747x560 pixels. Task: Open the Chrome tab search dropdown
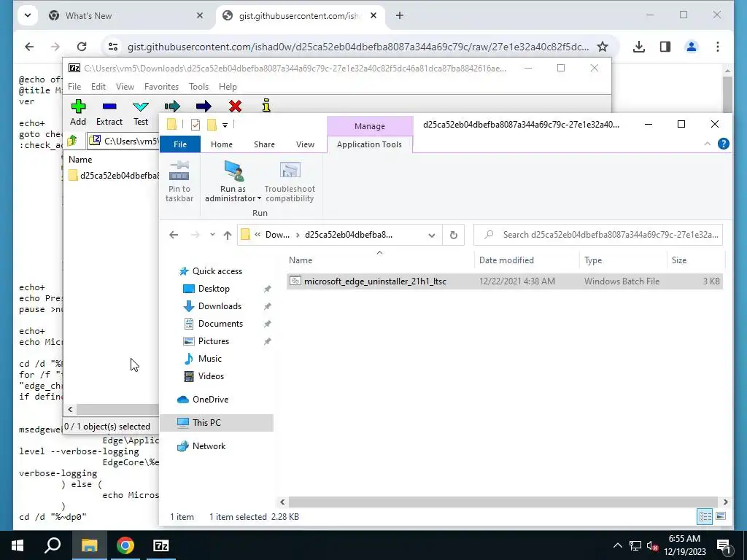tap(28, 16)
